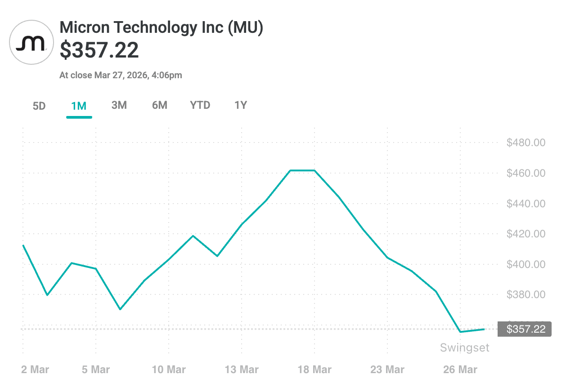
Task: Click the 26 Mar date label
Action: 460,370
